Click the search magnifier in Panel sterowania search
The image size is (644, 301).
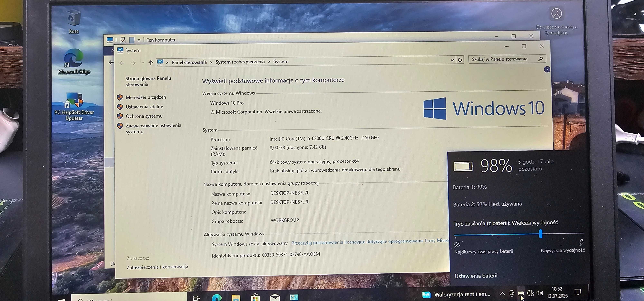[x=540, y=59]
